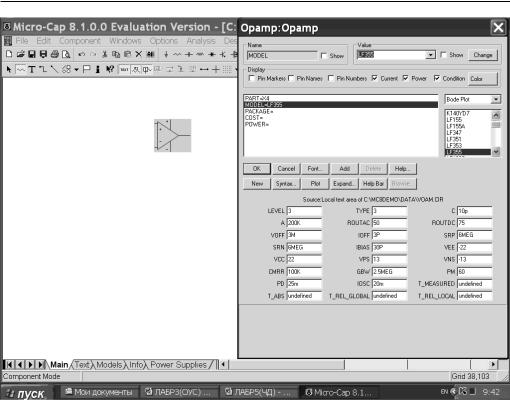This screenshot has width=510, height=400.
Task: Open the Edit menu
Action: (44, 41)
